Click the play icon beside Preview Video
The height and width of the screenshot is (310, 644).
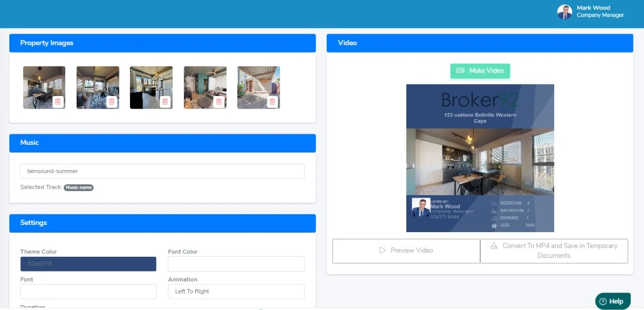(x=383, y=250)
